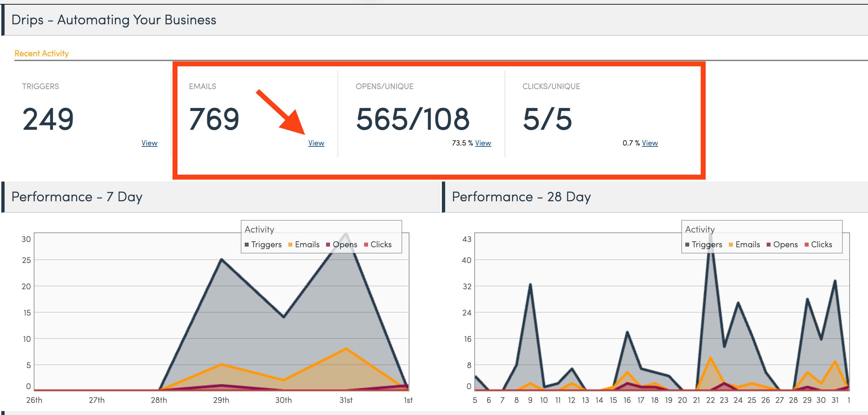Click the Performance - 7 Day header
Image resolution: width=868 pixels, height=415 pixels.
[77, 197]
